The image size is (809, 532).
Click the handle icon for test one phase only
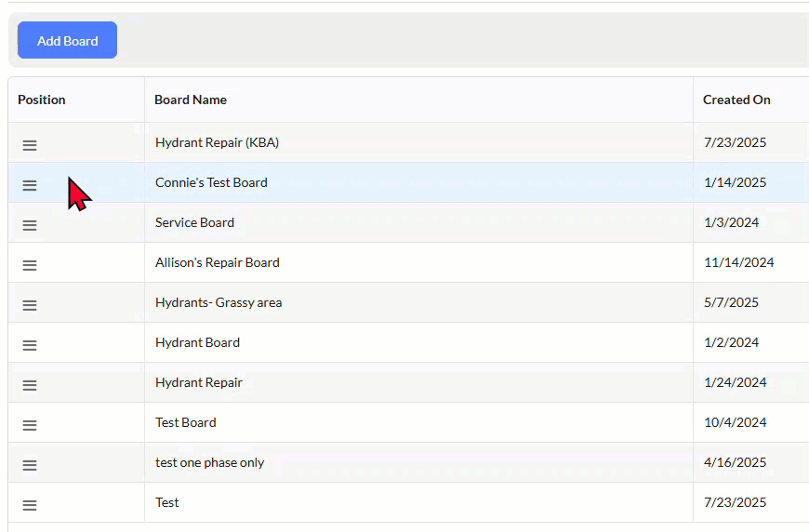(30, 465)
